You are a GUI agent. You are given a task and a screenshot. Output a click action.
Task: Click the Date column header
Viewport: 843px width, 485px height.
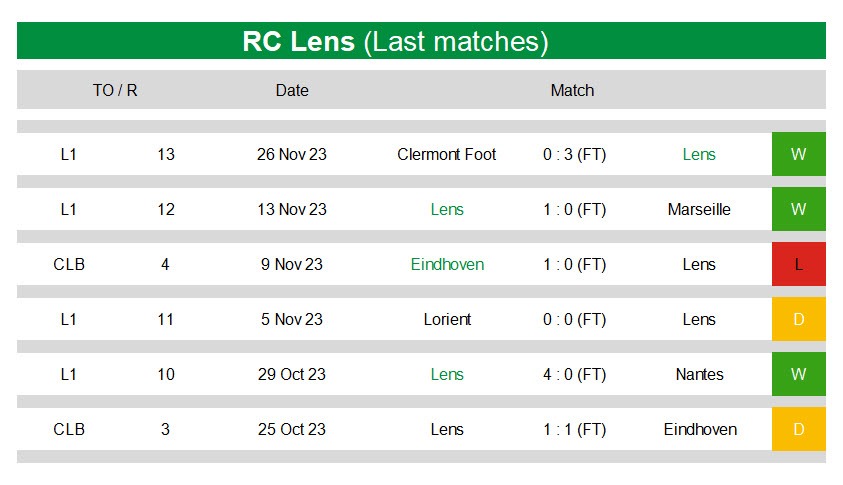292,90
